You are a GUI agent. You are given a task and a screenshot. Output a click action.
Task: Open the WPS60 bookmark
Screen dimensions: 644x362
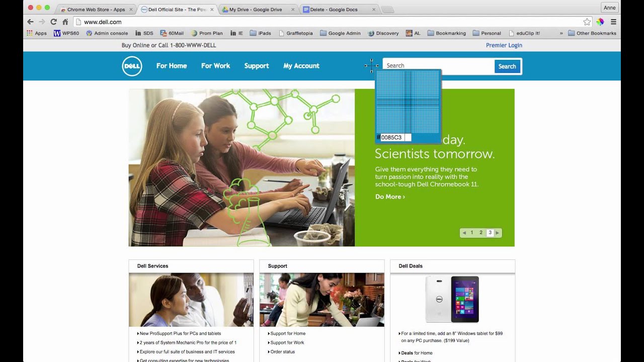click(x=66, y=33)
